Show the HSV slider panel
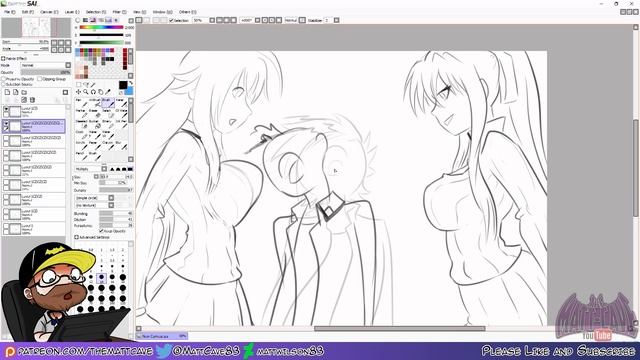This screenshot has width=640, height=360. [93, 20]
